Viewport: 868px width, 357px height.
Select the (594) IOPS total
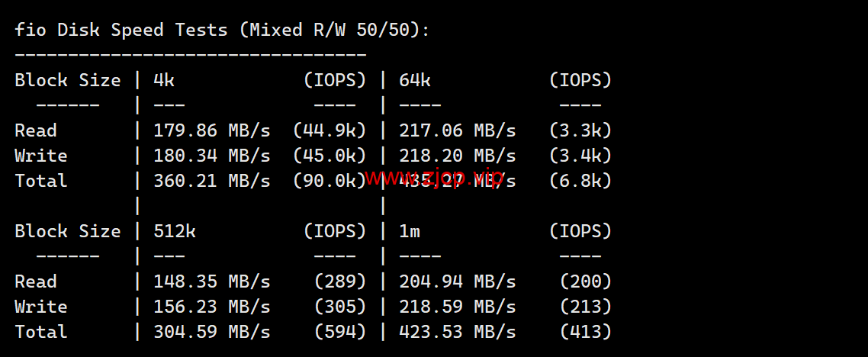(340, 332)
